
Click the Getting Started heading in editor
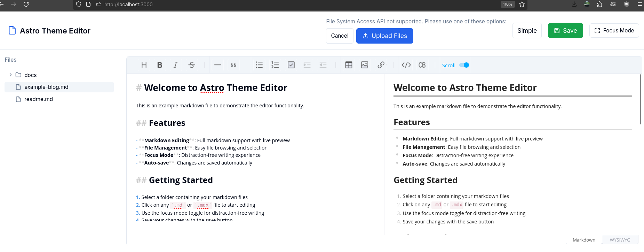point(181,180)
